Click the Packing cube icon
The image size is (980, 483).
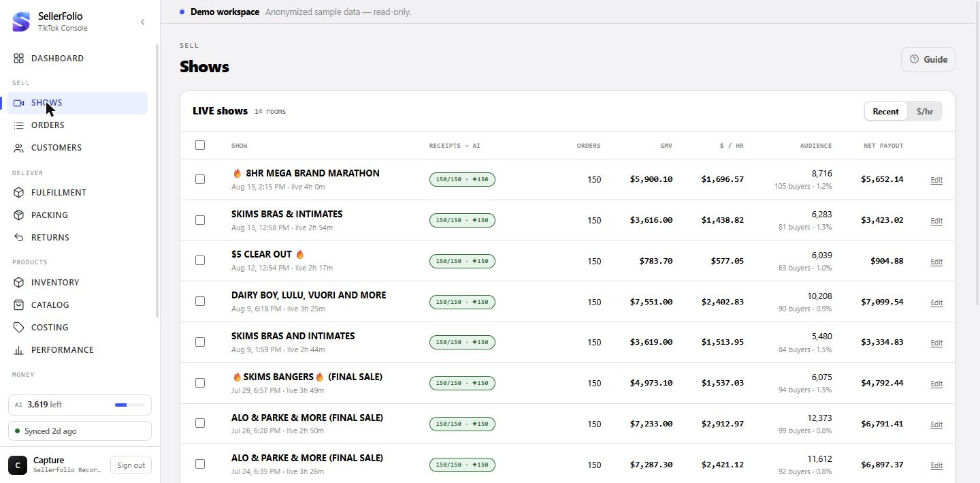[x=19, y=215]
